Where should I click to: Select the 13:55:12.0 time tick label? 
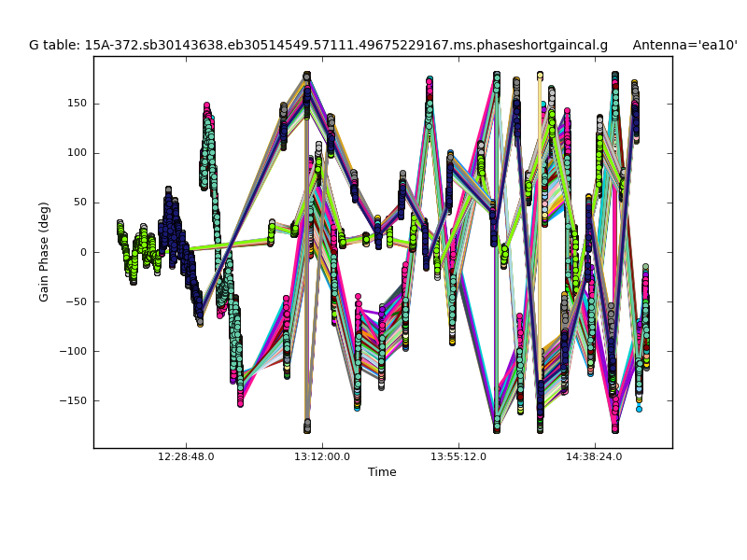tap(458, 457)
